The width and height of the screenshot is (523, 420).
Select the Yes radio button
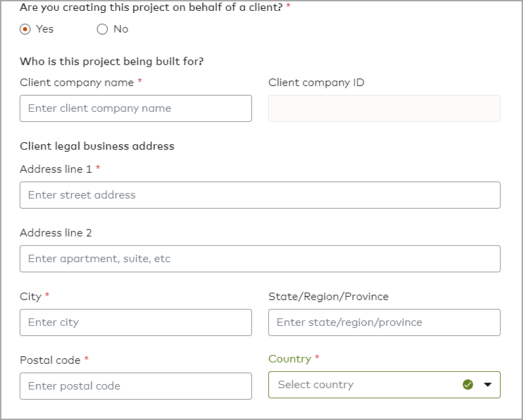[26, 29]
